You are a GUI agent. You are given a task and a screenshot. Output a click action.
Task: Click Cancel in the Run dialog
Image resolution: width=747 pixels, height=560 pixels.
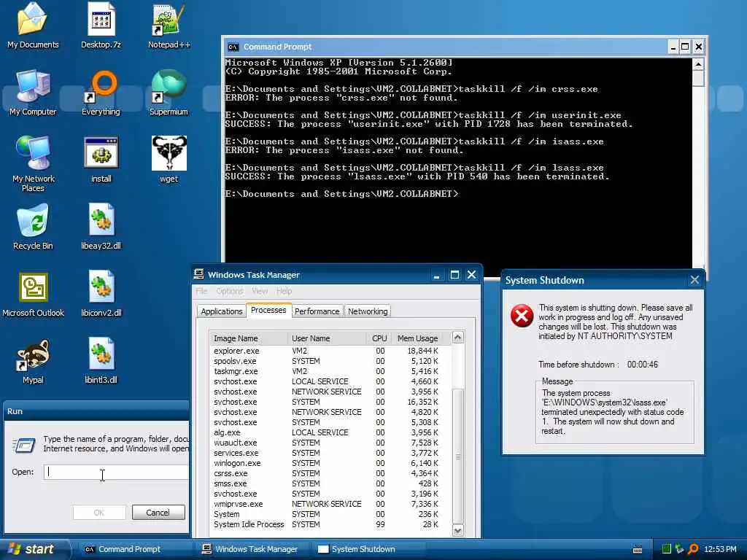click(x=158, y=513)
